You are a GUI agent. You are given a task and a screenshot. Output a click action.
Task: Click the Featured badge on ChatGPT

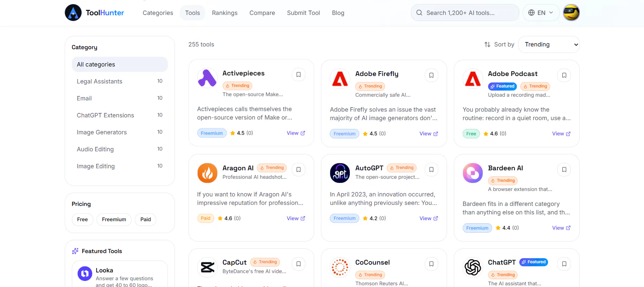[x=534, y=262]
